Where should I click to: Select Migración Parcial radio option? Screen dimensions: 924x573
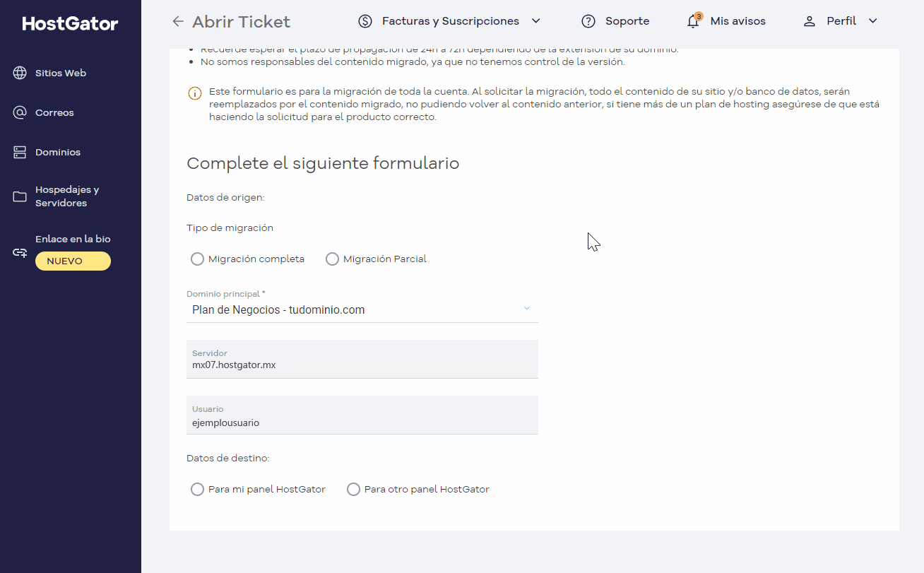[332, 259]
